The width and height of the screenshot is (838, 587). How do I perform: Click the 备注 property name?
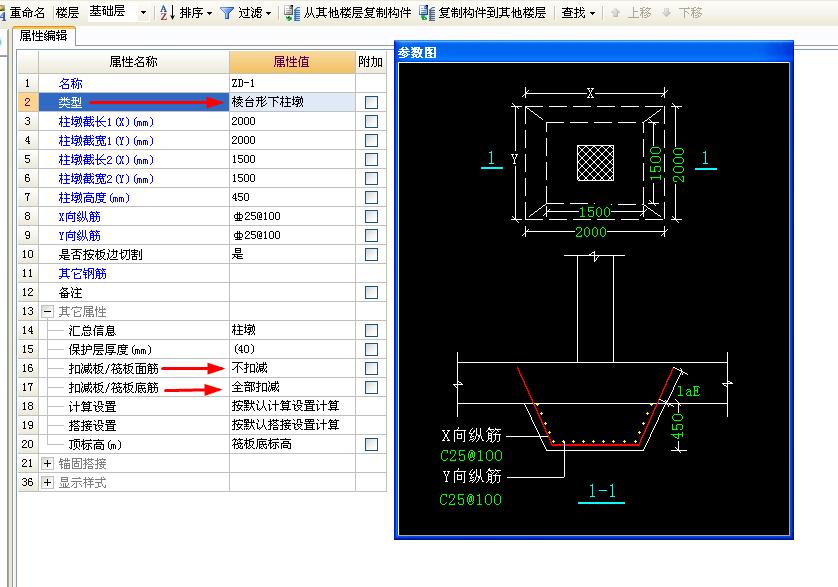coord(70,292)
